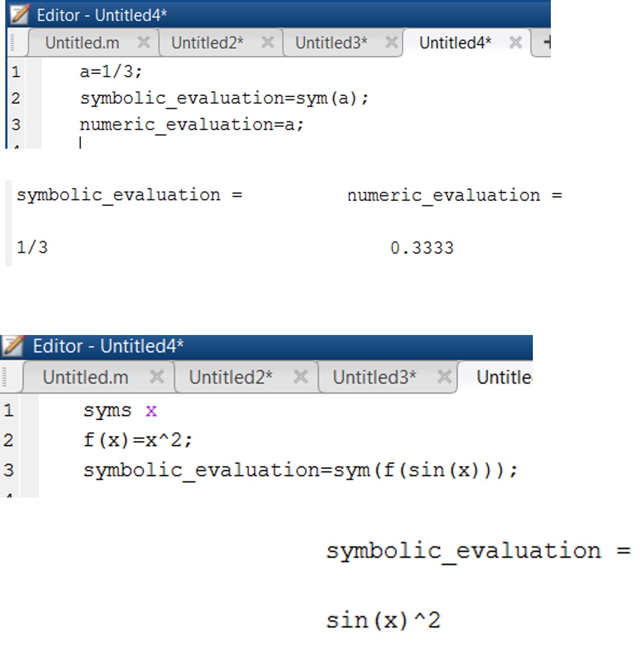Click on the f(x)=x^2; code line
Screen dimensions: 644x661
(x=138, y=440)
